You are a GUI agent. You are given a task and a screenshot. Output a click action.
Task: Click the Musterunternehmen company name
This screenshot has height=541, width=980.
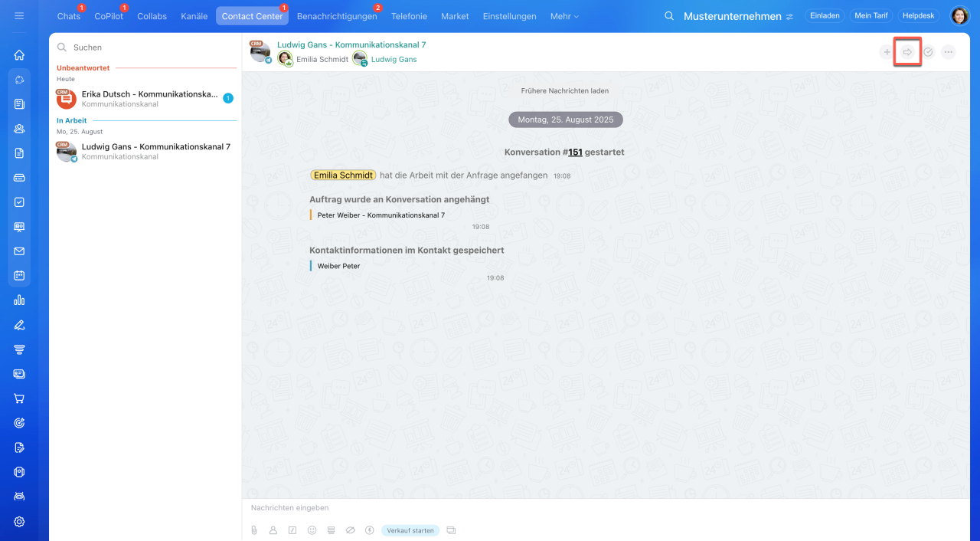tap(733, 16)
